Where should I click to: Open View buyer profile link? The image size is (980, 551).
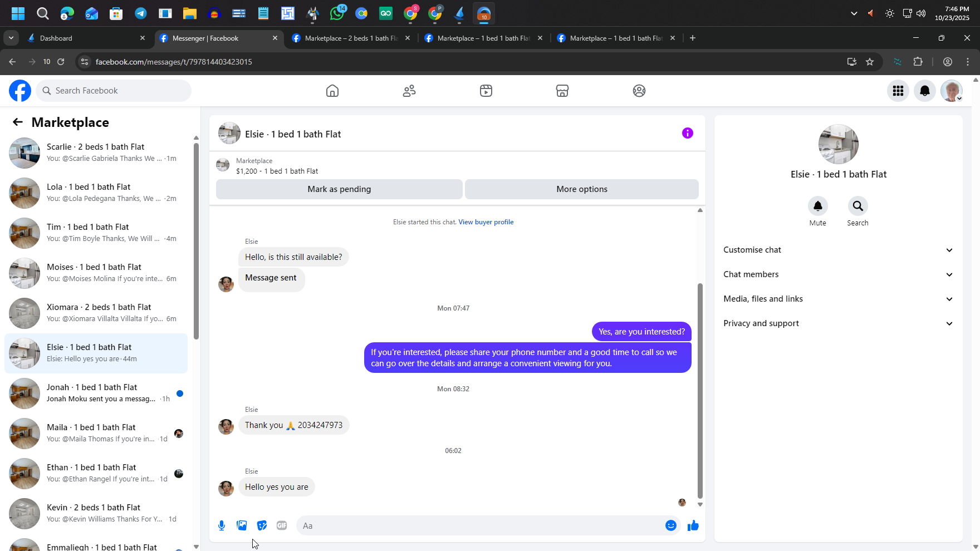[x=486, y=222]
